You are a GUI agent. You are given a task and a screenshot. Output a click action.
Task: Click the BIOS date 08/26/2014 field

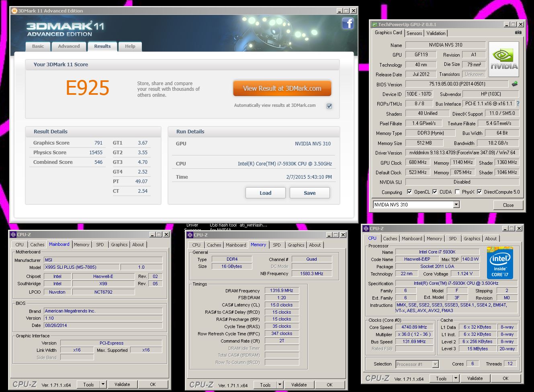click(103, 325)
